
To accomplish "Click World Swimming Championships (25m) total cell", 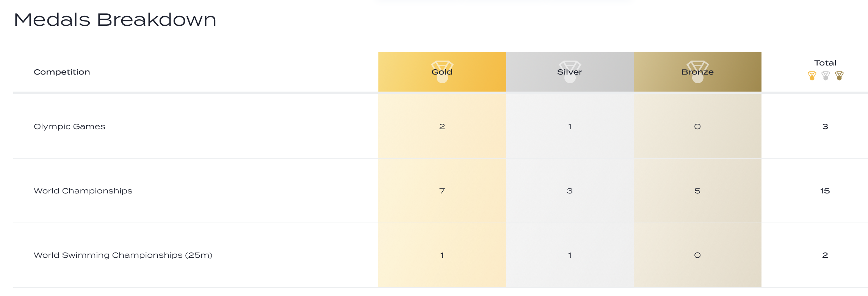I will coord(825,255).
